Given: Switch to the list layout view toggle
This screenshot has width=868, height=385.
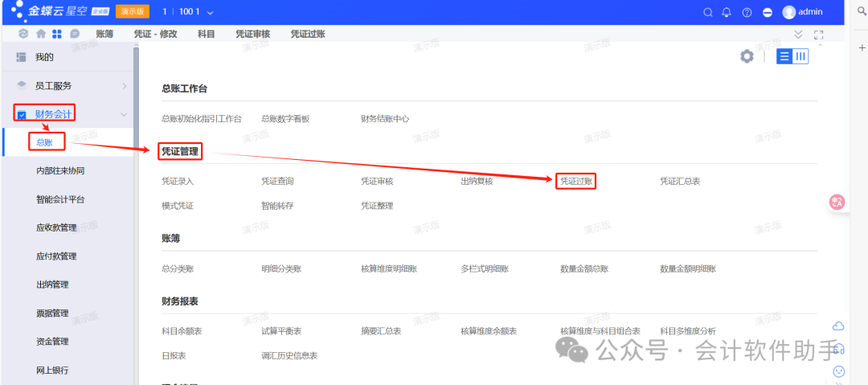Looking at the screenshot, I should pyautogui.click(x=784, y=56).
